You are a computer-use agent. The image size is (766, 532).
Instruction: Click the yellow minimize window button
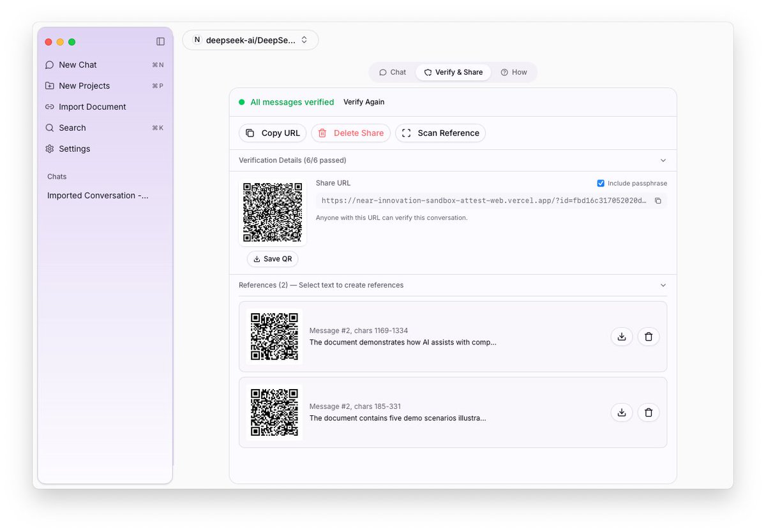(x=60, y=42)
